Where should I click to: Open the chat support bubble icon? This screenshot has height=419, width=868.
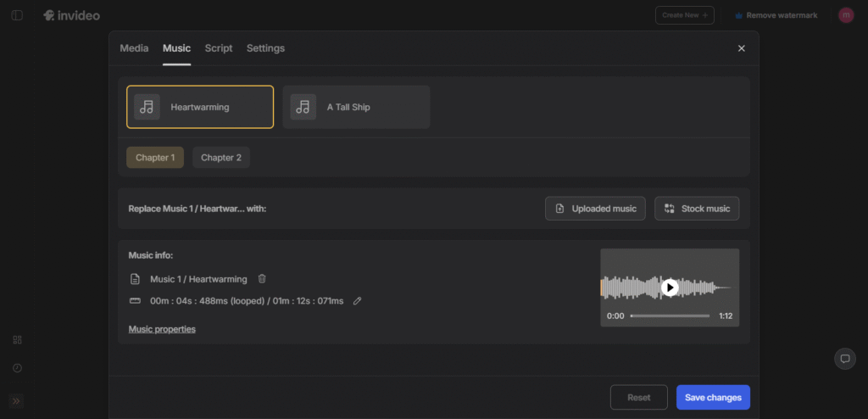point(844,359)
